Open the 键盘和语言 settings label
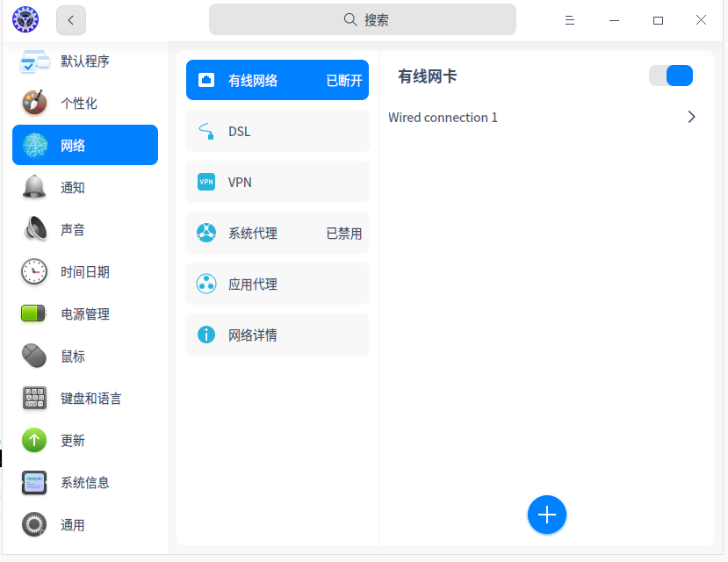The height and width of the screenshot is (562, 728). pyautogui.click(x=91, y=399)
